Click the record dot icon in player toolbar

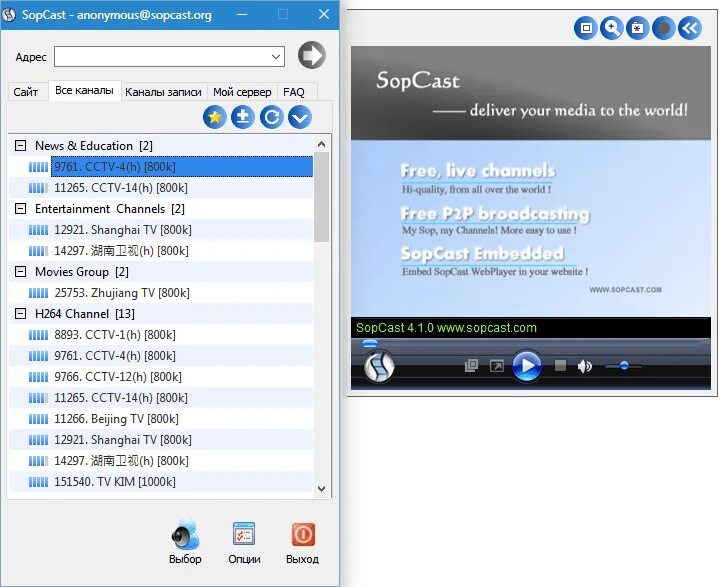[664, 28]
